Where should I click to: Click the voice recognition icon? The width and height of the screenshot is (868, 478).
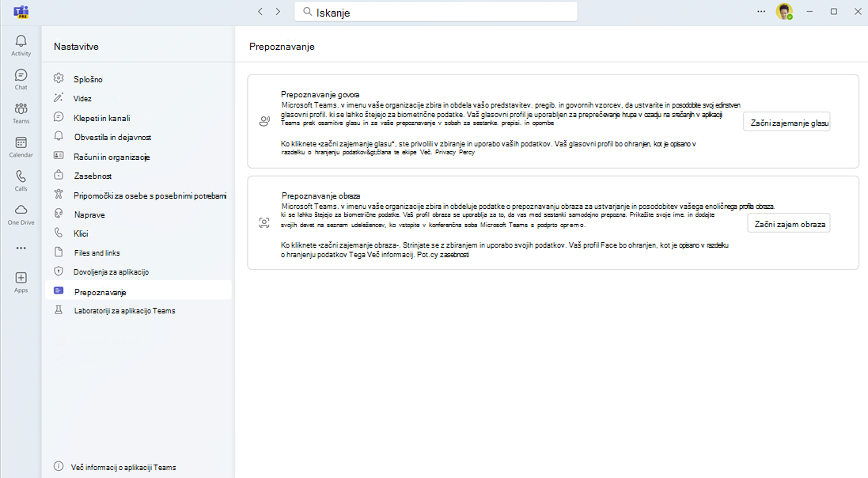click(x=264, y=121)
